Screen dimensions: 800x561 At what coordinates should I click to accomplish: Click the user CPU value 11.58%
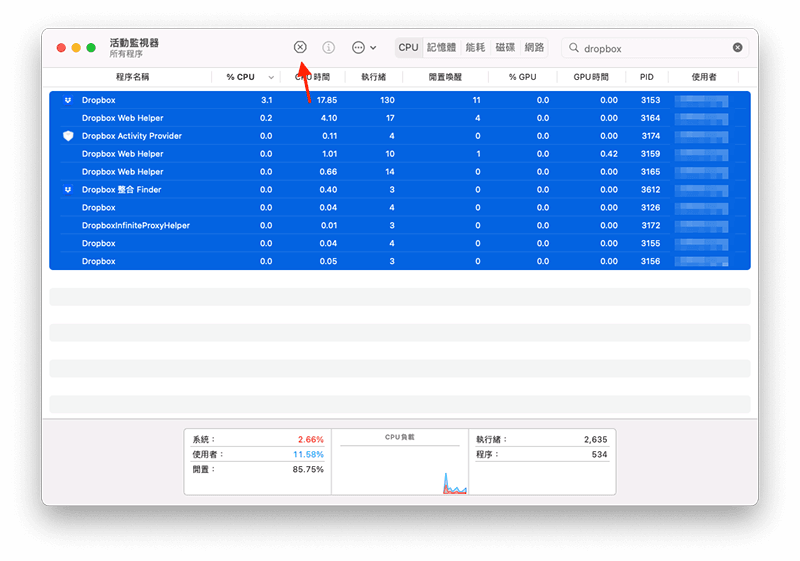tap(308, 454)
